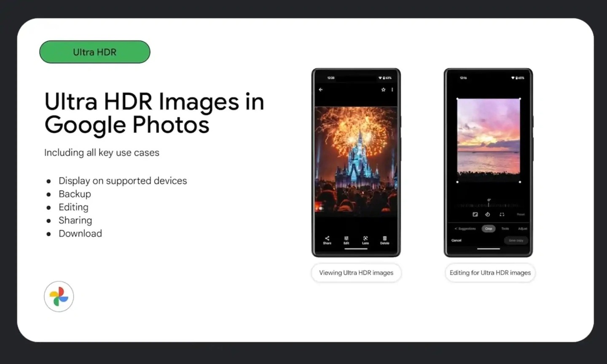The width and height of the screenshot is (607, 364).
Task: Tap Save copy to keep the edits
Action: click(516, 240)
